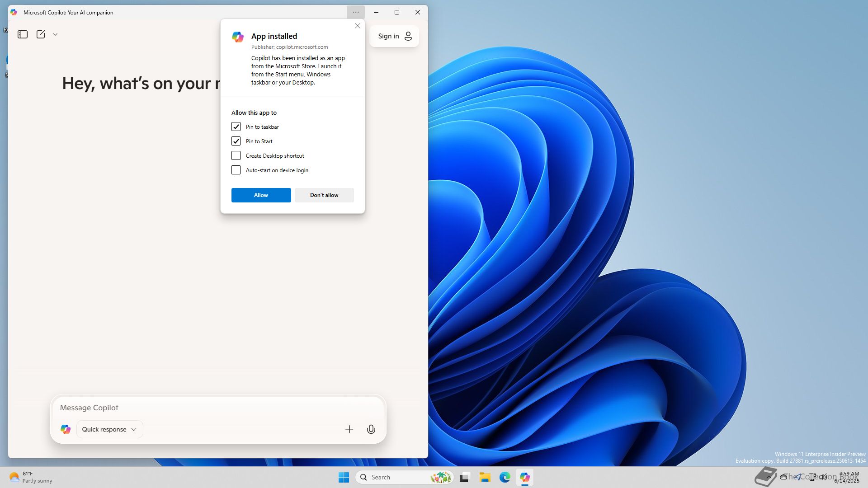868x488 pixels.
Task: Open the Windows Start menu
Action: tap(344, 477)
